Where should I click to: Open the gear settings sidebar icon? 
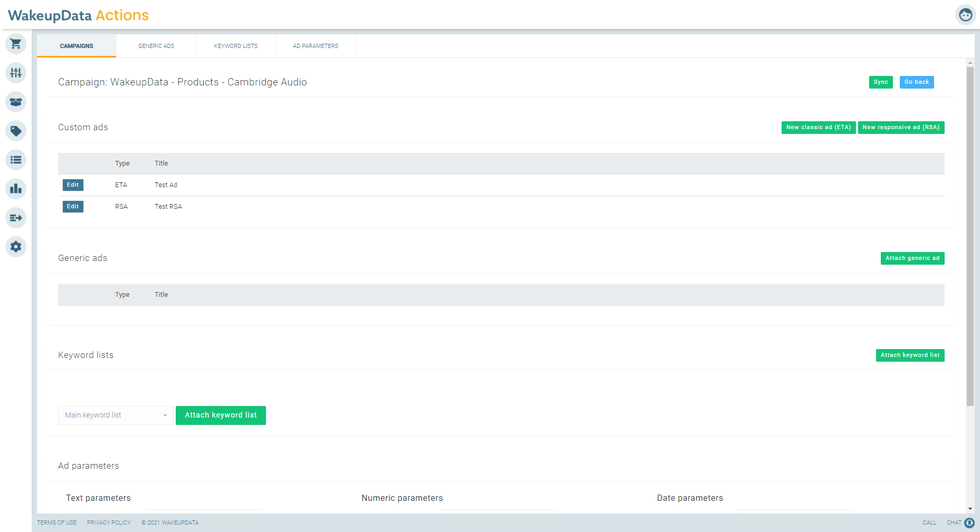[x=16, y=247]
